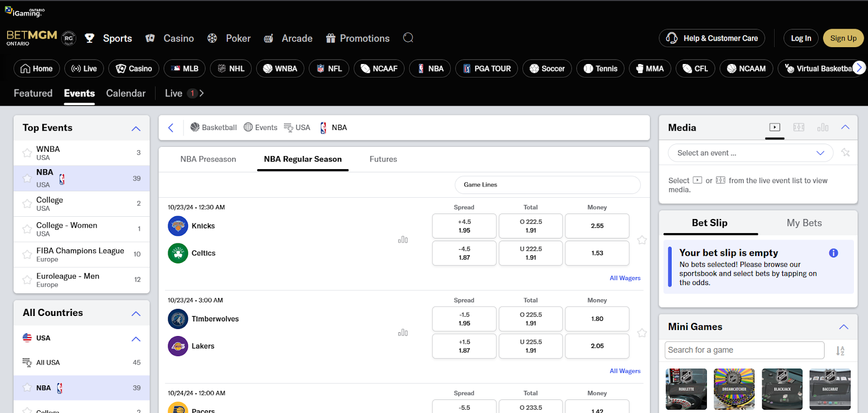The height and width of the screenshot is (413, 868).
Task: Click the RG responsible gaming badge
Action: click(69, 38)
